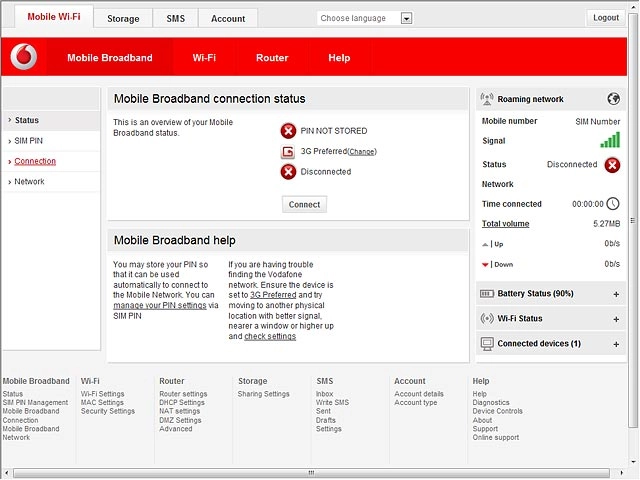
Task: Click the vertical scrollbar up arrow
Action: coord(633,5)
